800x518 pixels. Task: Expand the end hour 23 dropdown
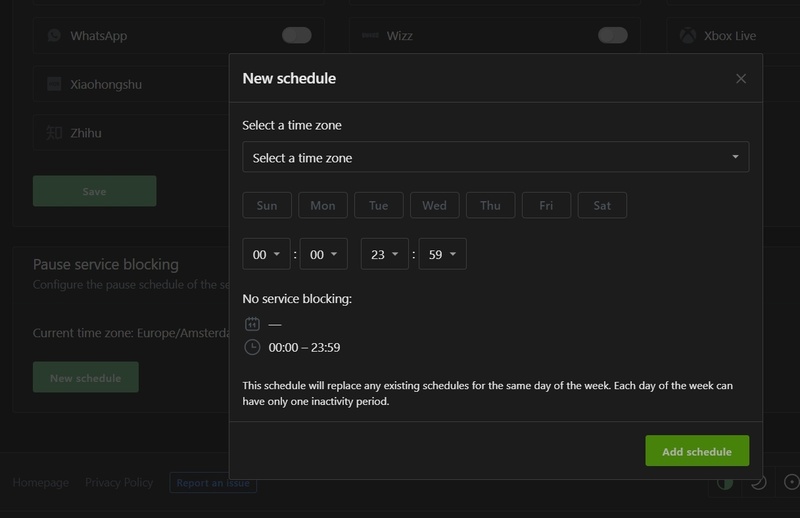click(x=384, y=255)
